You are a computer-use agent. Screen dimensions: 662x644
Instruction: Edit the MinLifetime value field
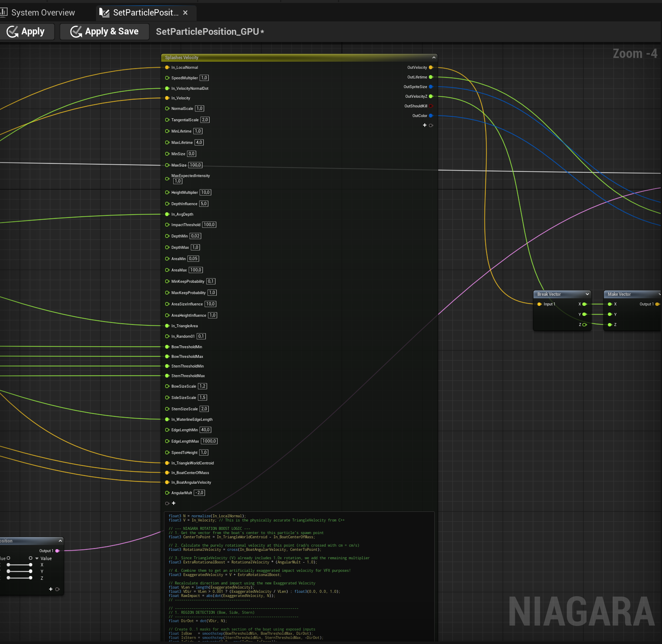point(198,131)
